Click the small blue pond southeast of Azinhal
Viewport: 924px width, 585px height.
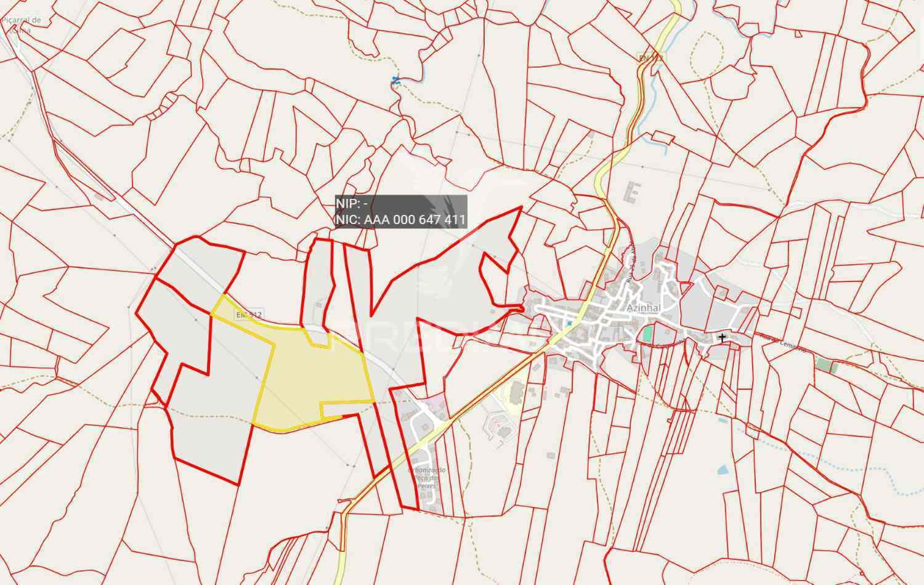721,470
